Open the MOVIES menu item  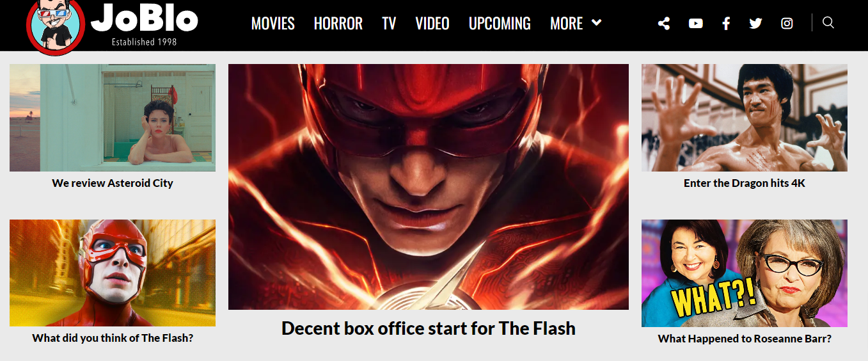[x=273, y=24]
